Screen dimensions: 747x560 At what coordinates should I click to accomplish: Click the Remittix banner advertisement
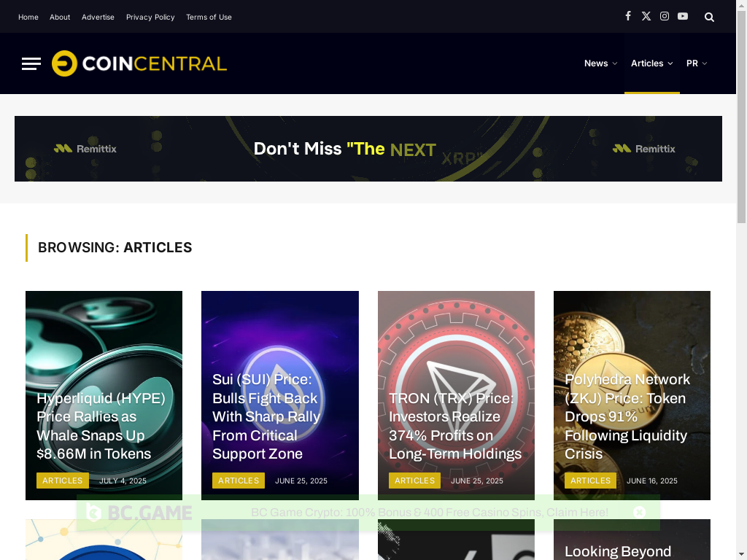pos(368,149)
